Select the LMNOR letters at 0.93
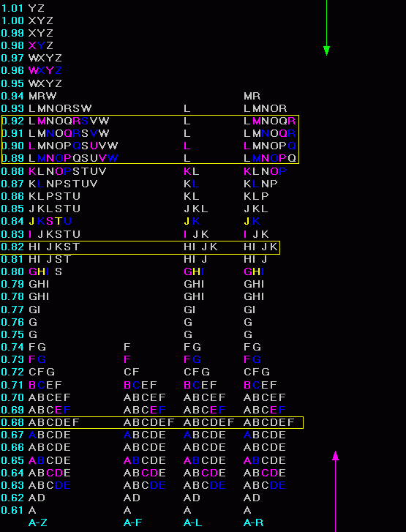This screenshot has height=532, width=406. pos(266,108)
